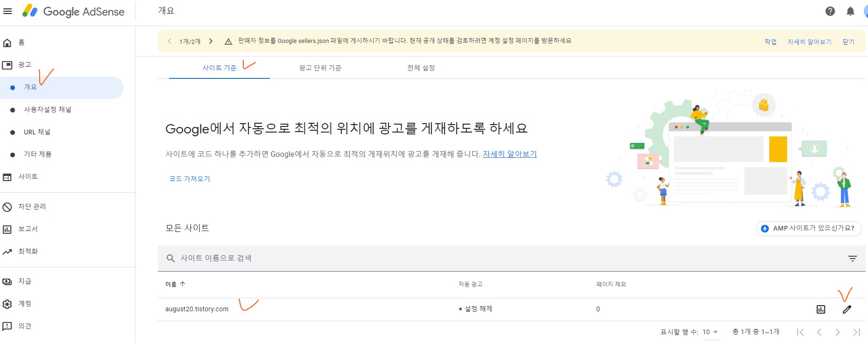
Task: Open the 사이트 sidebar section
Action: [28, 177]
